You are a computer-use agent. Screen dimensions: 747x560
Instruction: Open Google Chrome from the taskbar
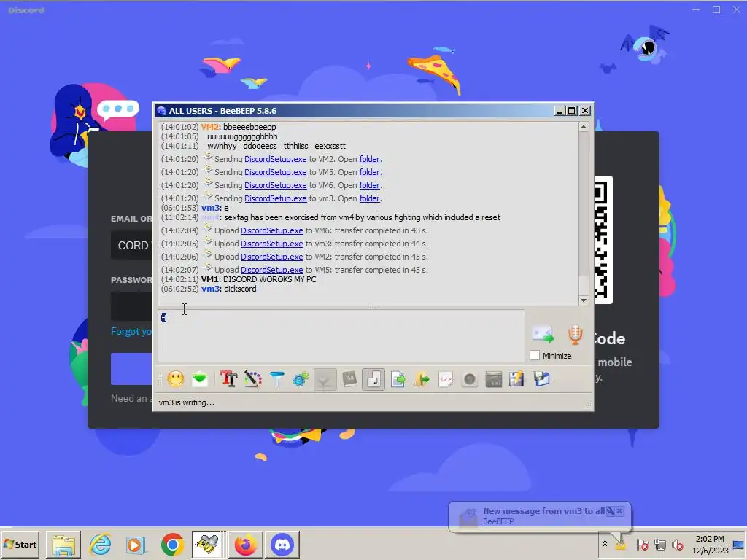point(172,544)
